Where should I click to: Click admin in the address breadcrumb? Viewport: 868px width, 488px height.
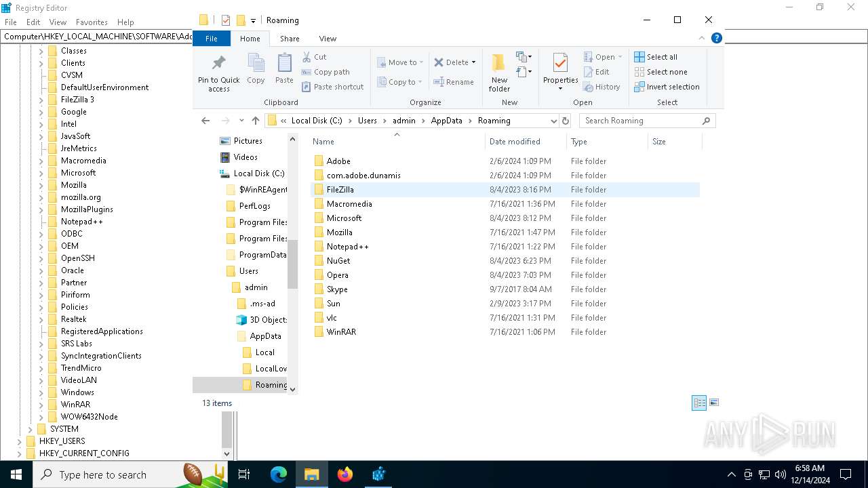[x=404, y=121]
